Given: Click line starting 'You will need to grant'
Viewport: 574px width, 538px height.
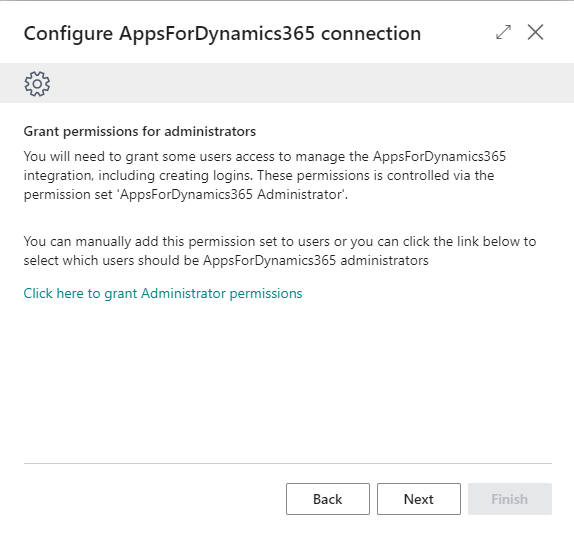Looking at the screenshot, I should [265, 157].
